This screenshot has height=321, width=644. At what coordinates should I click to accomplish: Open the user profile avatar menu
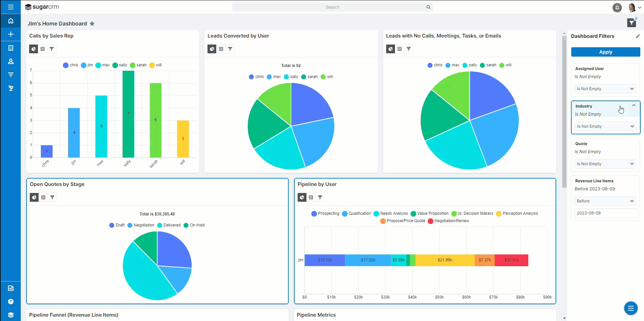(x=632, y=7)
